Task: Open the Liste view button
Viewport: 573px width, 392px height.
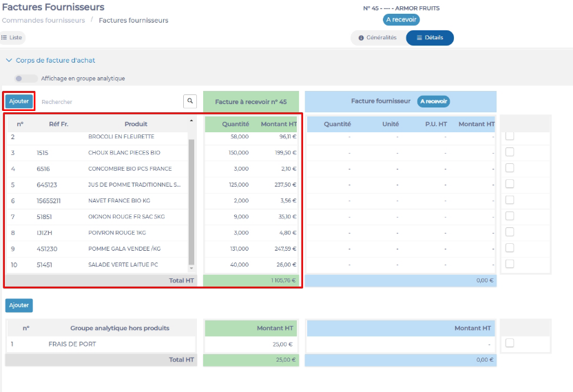Action: [x=12, y=37]
